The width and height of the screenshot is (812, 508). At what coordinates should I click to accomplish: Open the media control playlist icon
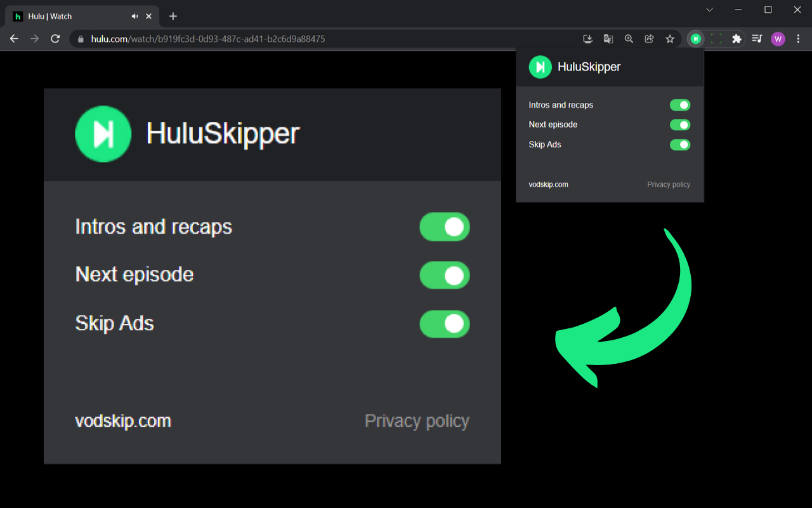coord(757,39)
